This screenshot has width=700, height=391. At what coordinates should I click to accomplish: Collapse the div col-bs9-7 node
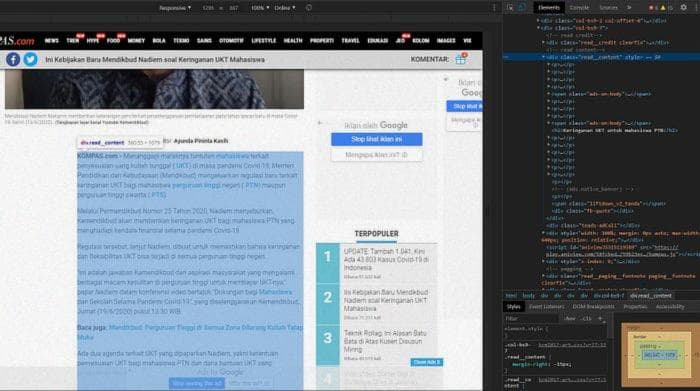[x=538, y=28]
